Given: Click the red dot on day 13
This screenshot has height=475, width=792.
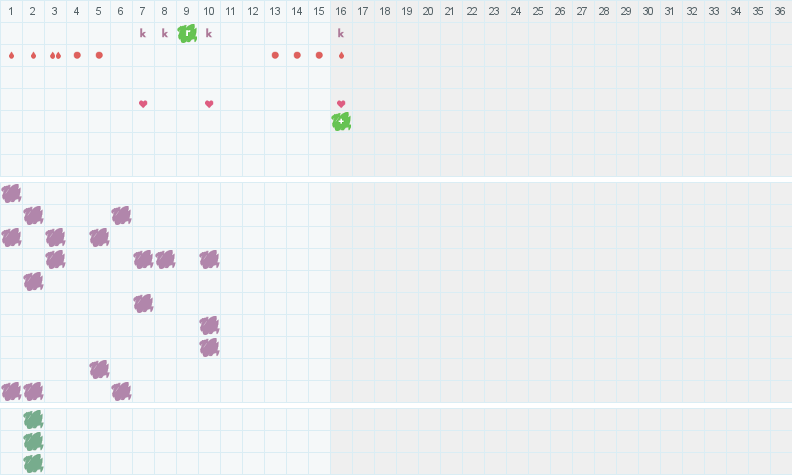Looking at the screenshot, I should (x=275, y=55).
